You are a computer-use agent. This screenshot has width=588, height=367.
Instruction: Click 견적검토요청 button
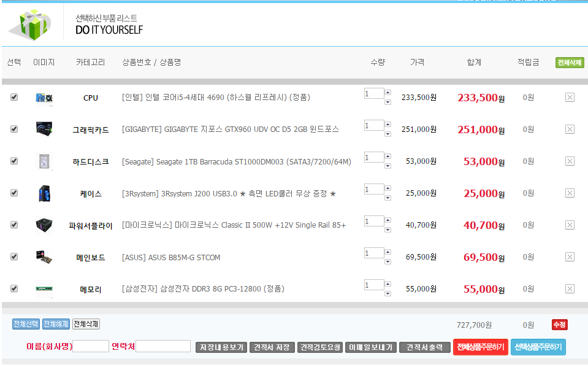(x=320, y=347)
